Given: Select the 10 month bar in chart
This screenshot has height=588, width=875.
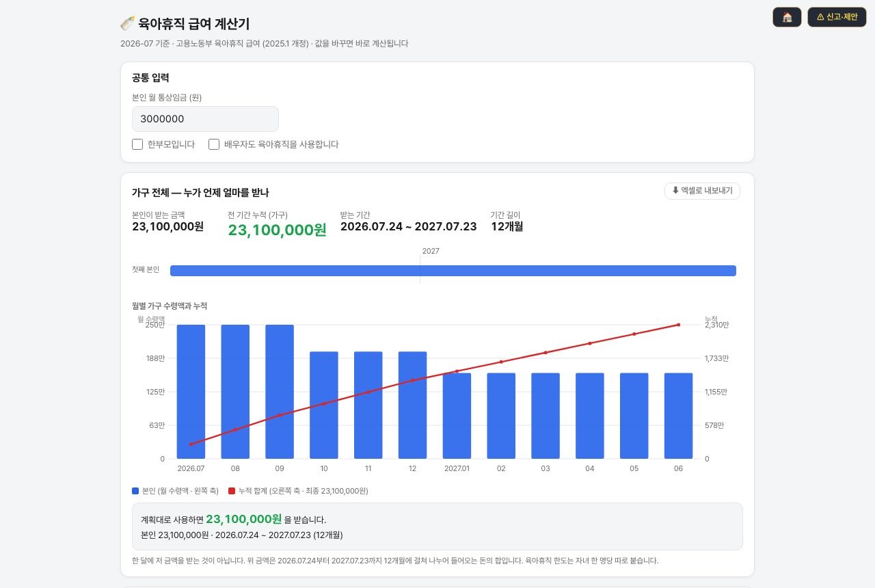Looking at the screenshot, I should point(324,405).
